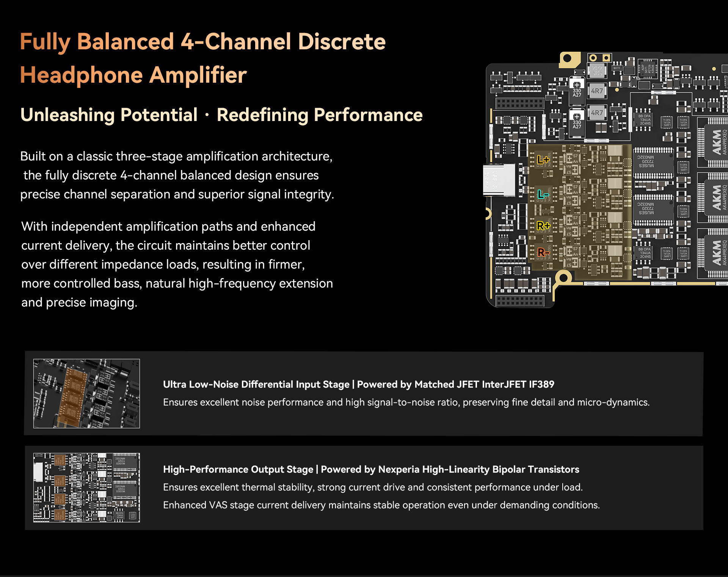The width and height of the screenshot is (728, 577).
Task: Open the output stage board thumbnail
Action: coord(86,487)
